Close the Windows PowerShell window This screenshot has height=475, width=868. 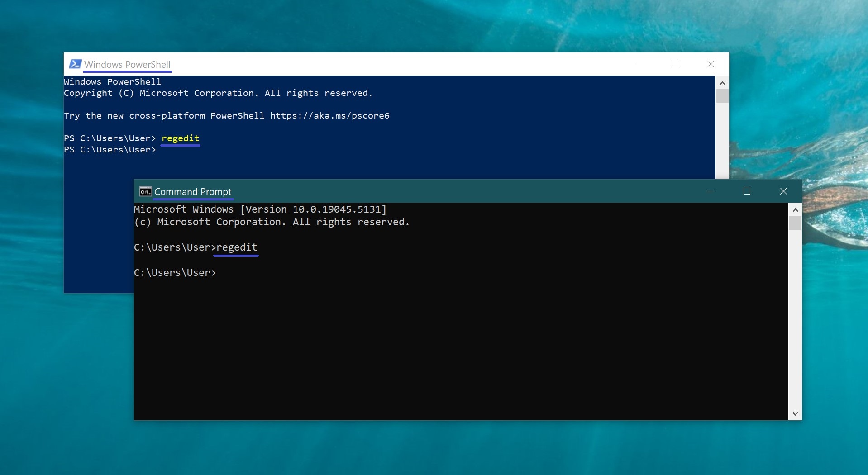[711, 64]
